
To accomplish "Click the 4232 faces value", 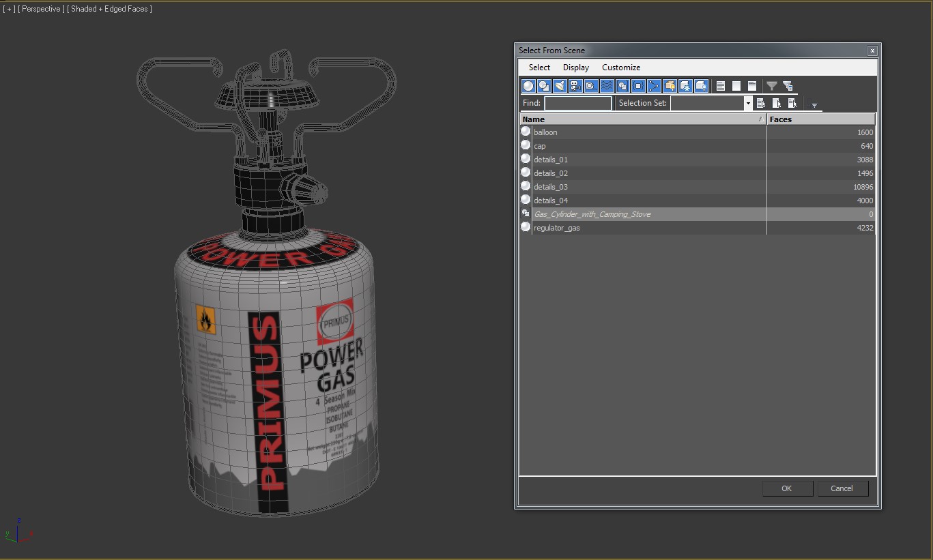I will pos(865,228).
